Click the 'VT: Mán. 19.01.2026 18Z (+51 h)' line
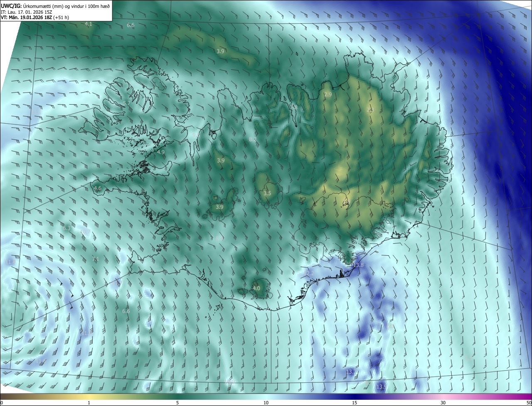Image resolution: width=532 pixels, height=406 pixels. pyautogui.click(x=35, y=17)
